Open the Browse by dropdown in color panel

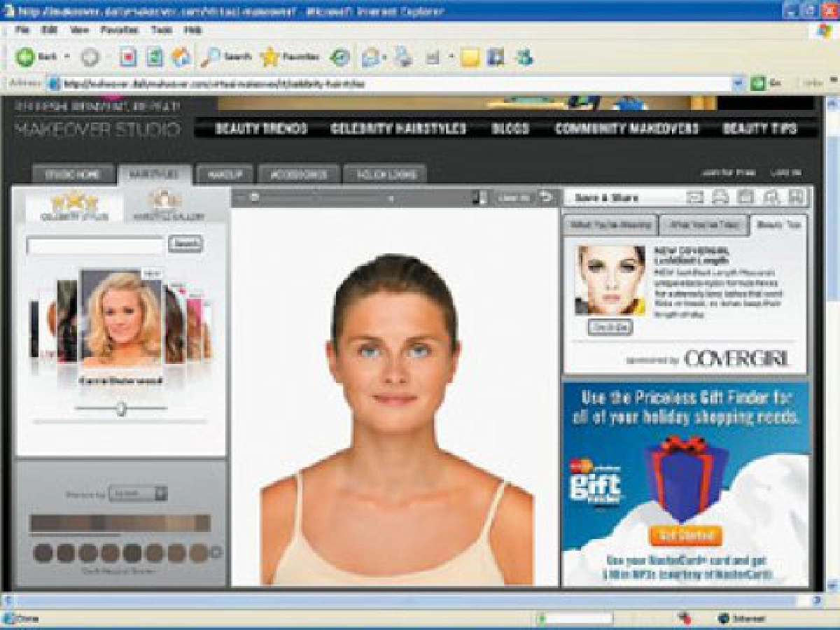click(x=138, y=493)
